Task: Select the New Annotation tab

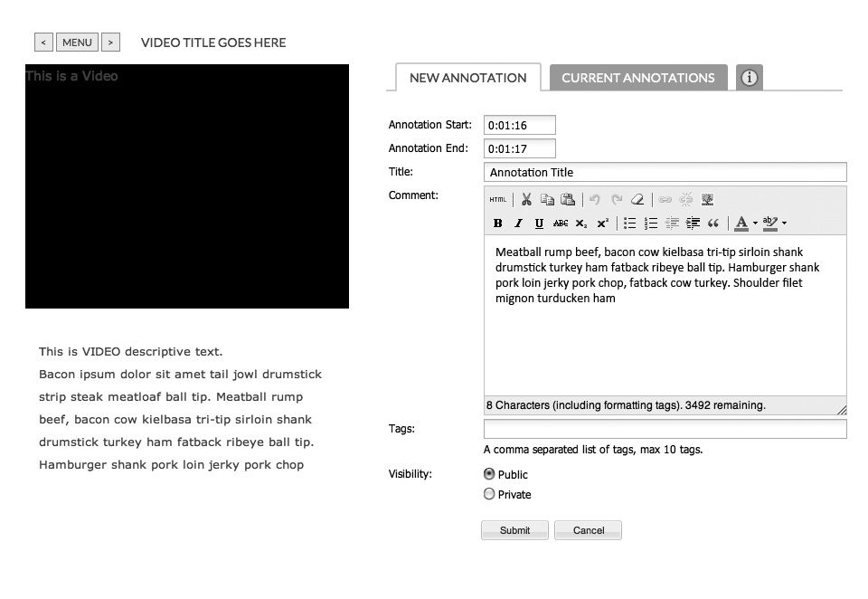Action: point(467,78)
